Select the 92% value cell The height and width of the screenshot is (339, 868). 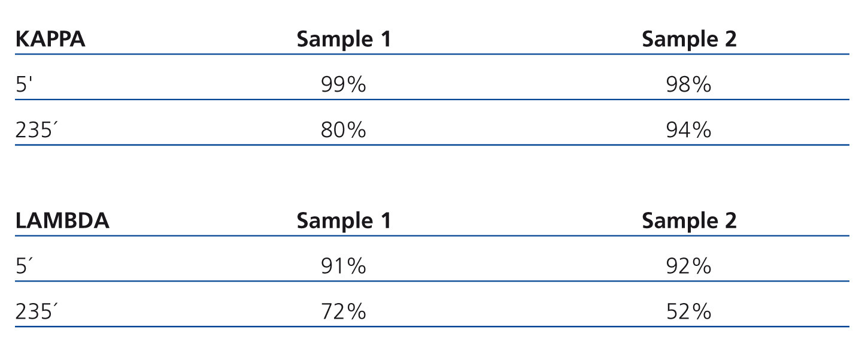click(x=688, y=267)
